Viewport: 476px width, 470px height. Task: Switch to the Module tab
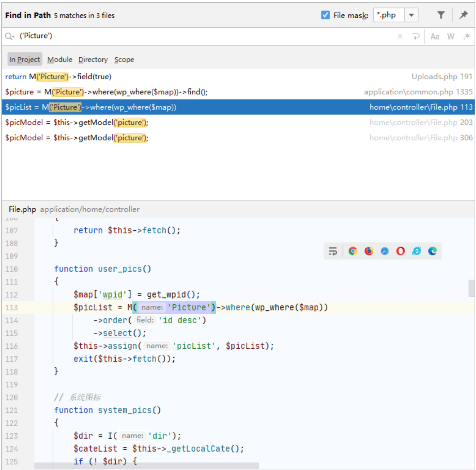60,60
